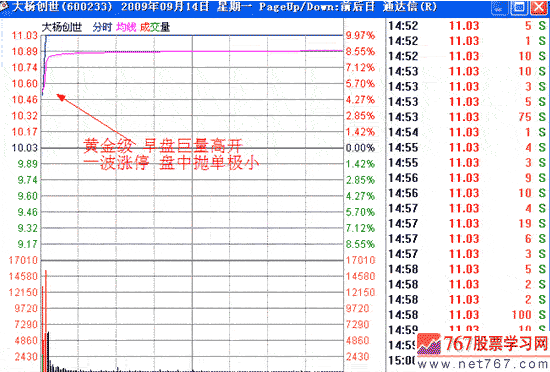The height and width of the screenshot is (372, 550).
Task: Select the 14:58 tick row with volume 100
Action: [x=467, y=314]
